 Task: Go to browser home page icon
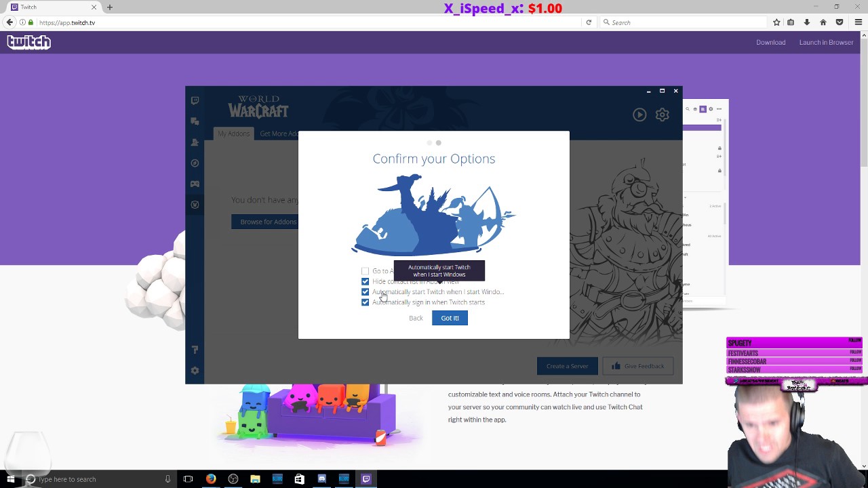[823, 22]
